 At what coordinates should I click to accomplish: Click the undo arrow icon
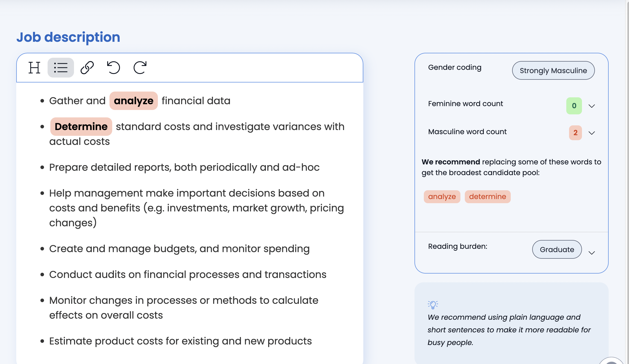click(113, 68)
